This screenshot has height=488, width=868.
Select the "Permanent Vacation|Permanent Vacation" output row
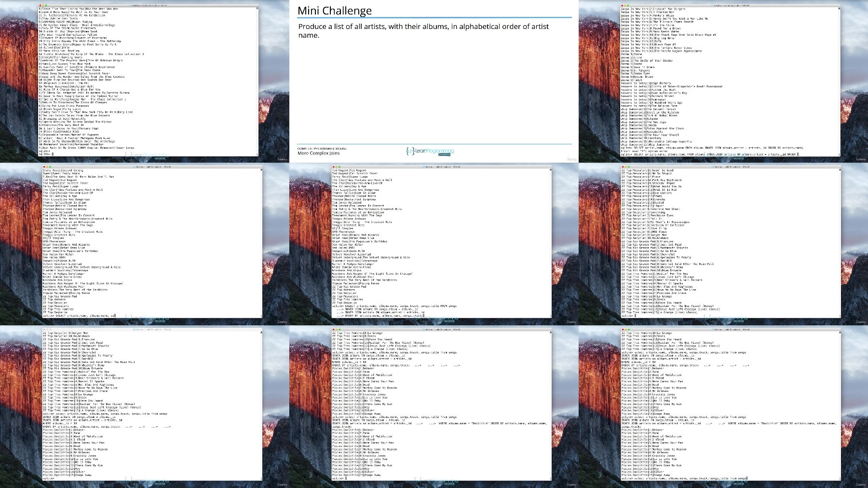(70, 144)
